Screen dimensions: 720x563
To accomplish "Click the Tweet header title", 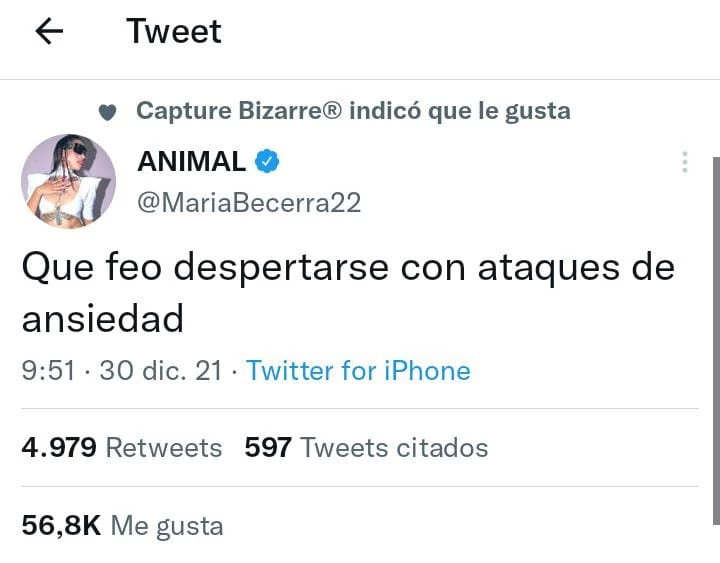I will click(x=174, y=31).
